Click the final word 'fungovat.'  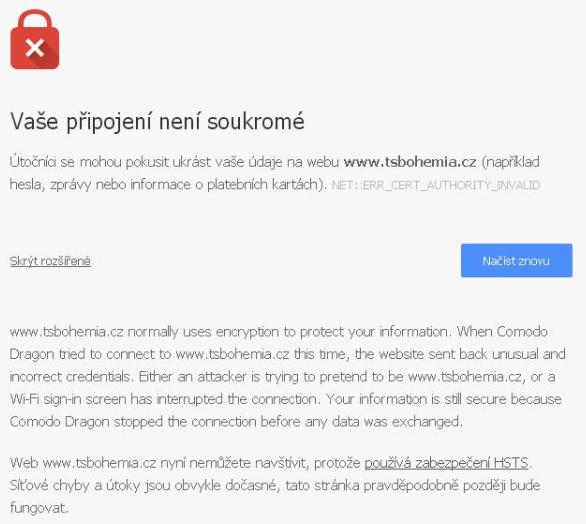[39, 508]
